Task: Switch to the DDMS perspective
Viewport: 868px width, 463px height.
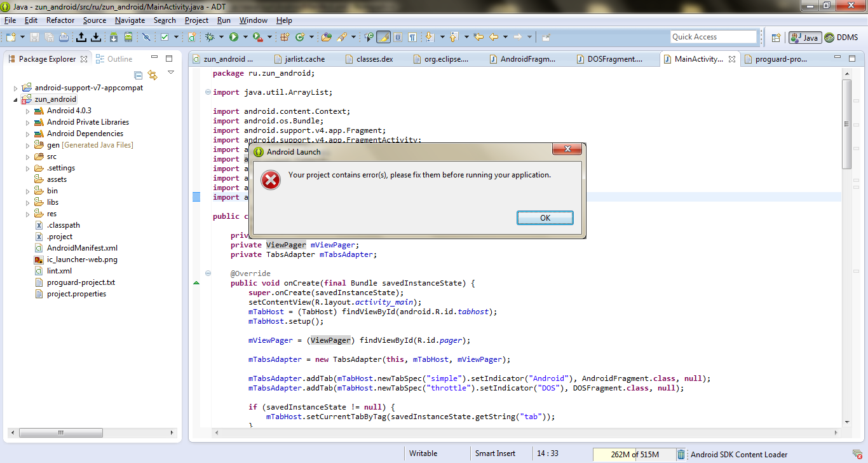Action: pos(841,38)
